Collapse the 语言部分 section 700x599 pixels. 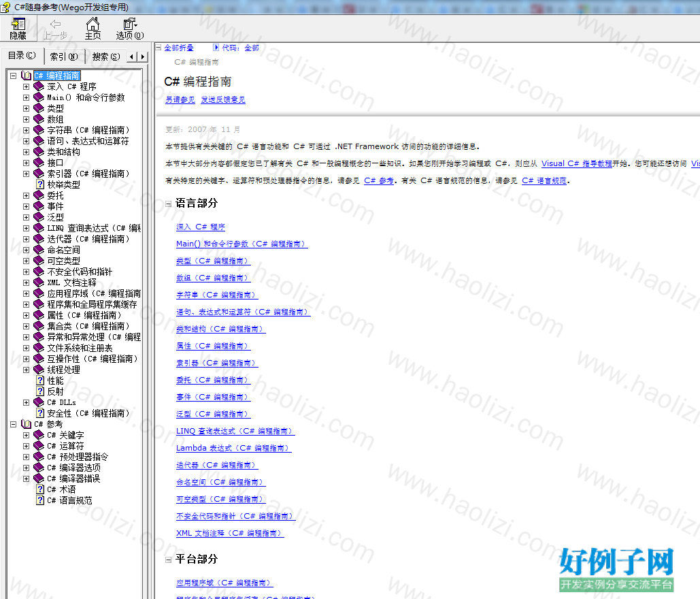point(168,204)
